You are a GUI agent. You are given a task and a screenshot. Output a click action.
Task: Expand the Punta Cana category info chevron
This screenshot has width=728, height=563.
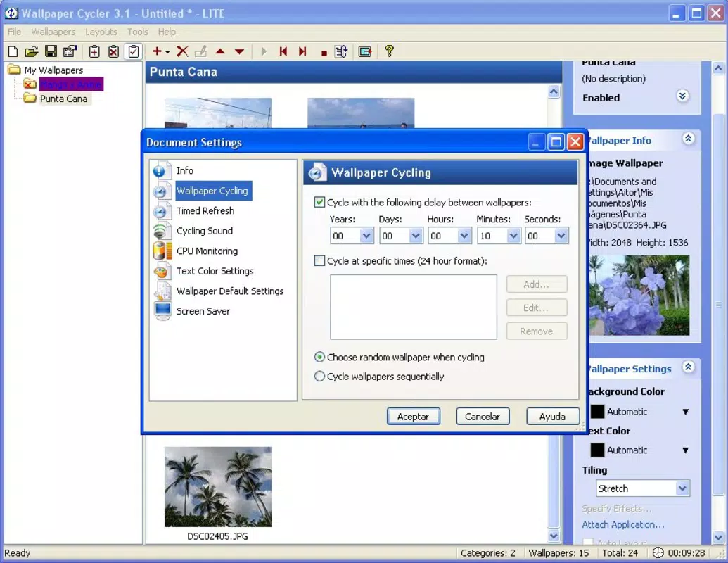pyautogui.click(x=682, y=96)
